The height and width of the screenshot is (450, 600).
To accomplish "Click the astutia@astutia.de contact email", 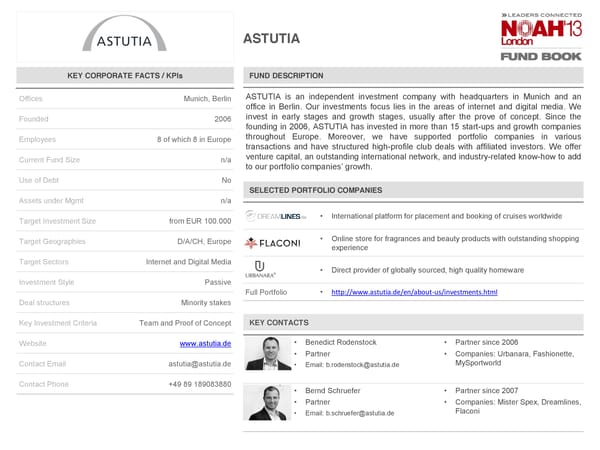I will click(x=199, y=364).
